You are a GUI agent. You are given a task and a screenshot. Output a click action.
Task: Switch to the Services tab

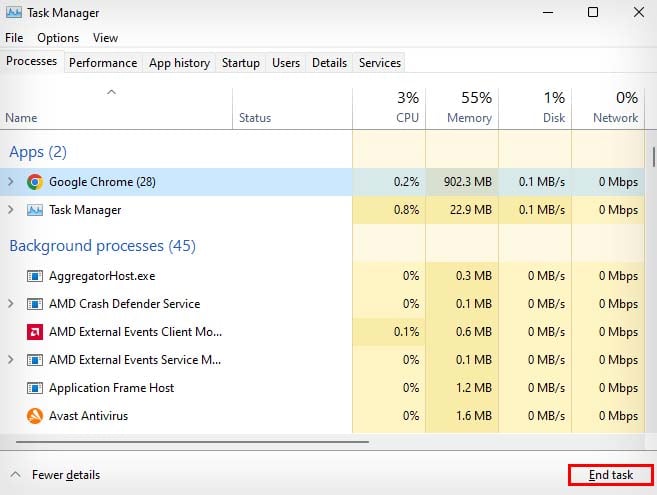point(380,63)
